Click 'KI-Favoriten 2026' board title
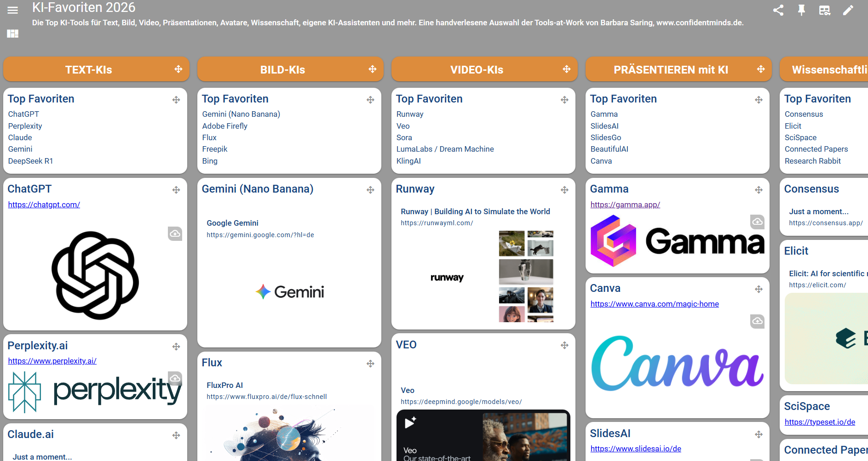868x461 pixels. pyautogui.click(x=84, y=7)
